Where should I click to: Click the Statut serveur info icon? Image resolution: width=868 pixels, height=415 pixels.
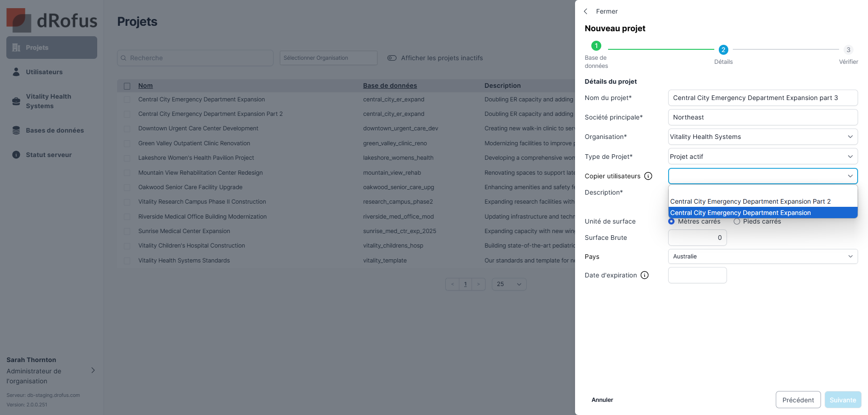coord(16,155)
